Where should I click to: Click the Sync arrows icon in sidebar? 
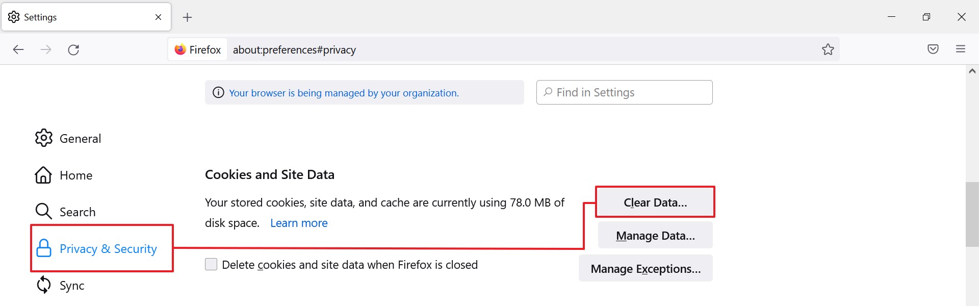tap(44, 285)
